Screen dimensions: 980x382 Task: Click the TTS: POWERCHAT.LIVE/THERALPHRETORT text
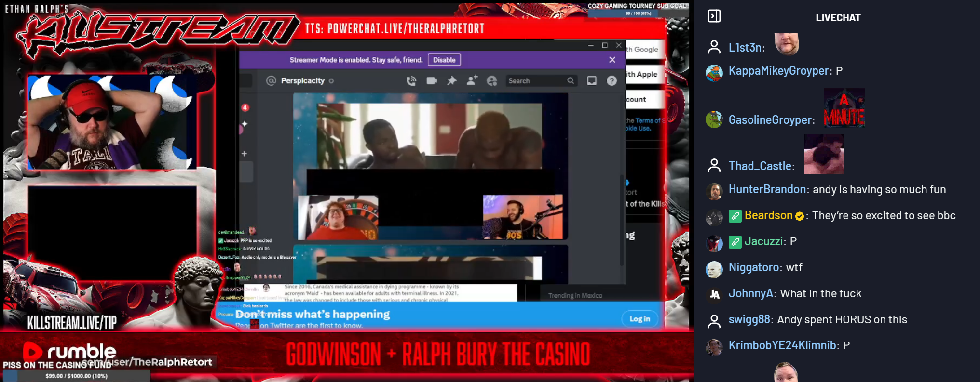point(395,29)
